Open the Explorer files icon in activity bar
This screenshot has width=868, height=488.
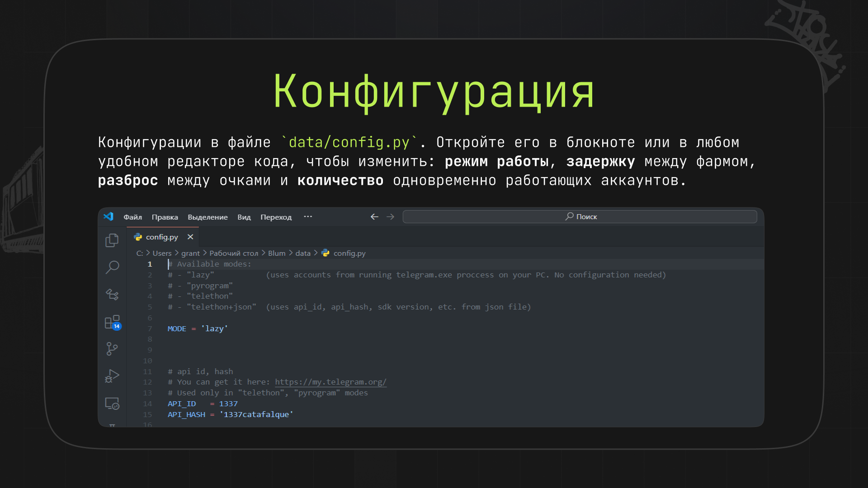(112, 240)
